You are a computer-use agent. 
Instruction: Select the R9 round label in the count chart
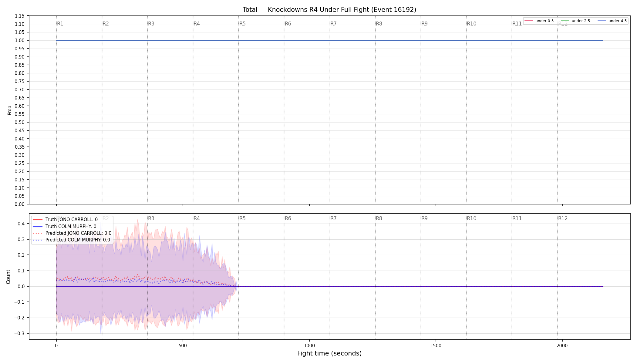click(424, 218)
